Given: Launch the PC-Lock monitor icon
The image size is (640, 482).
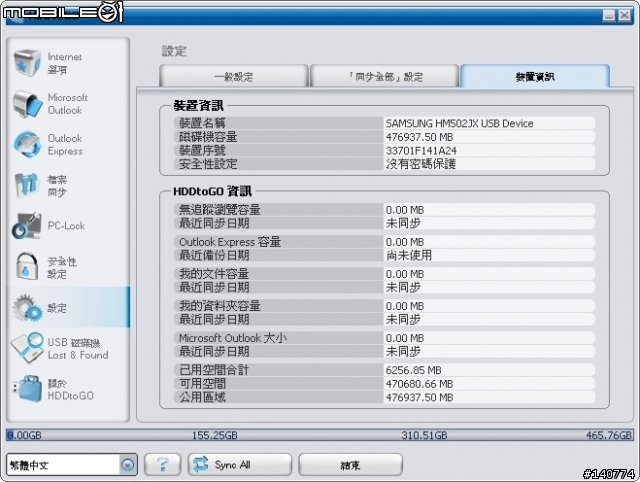Looking at the screenshot, I should pyautogui.click(x=27, y=225).
